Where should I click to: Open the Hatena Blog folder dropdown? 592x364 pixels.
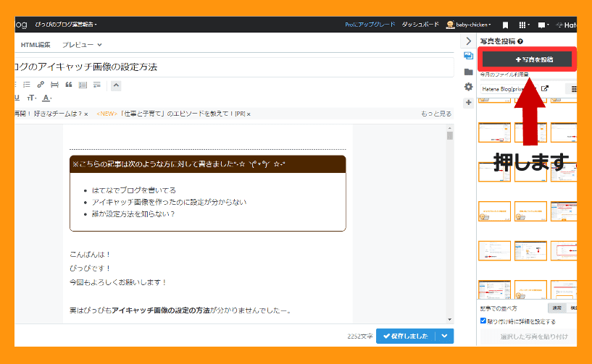(x=509, y=89)
